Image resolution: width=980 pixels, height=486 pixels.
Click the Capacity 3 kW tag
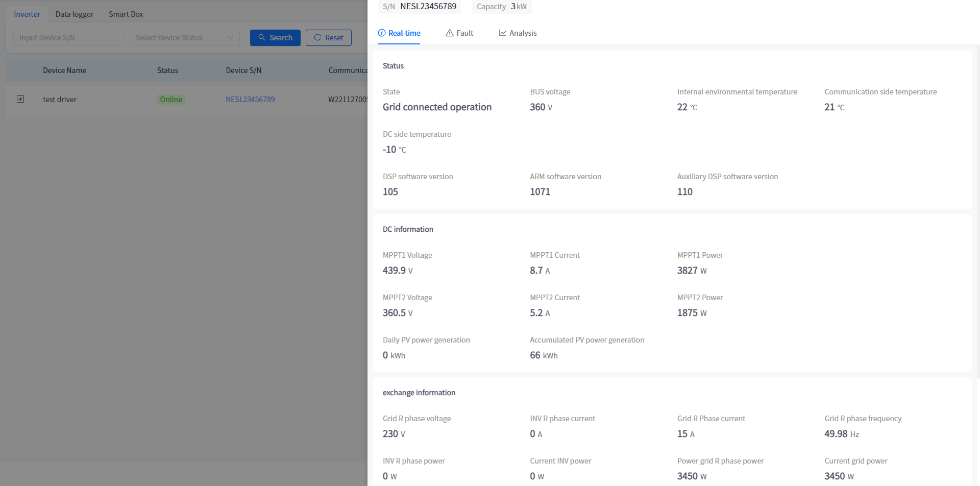point(501,7)
